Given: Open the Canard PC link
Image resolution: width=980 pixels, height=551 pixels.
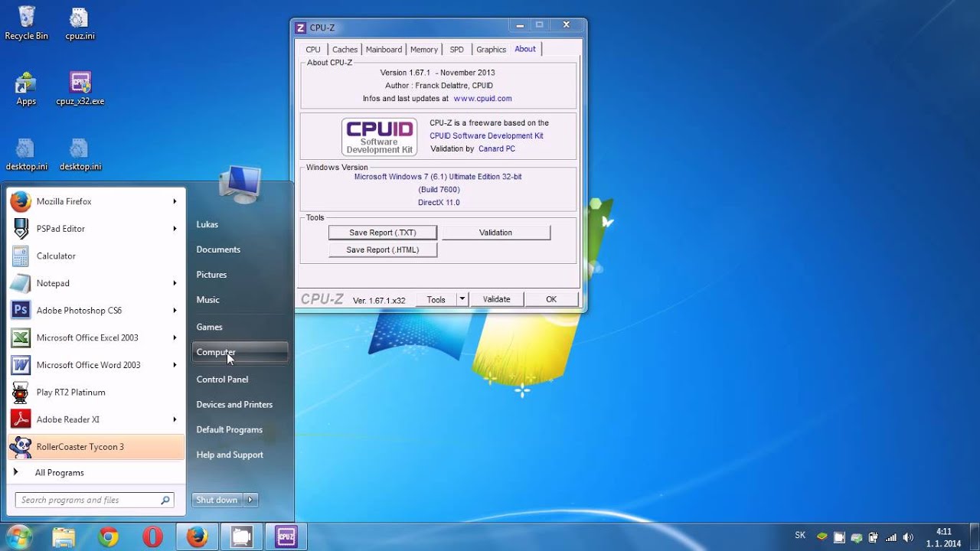Looking at the screenshot, I should pyautogui.click(x=497, y=148).
